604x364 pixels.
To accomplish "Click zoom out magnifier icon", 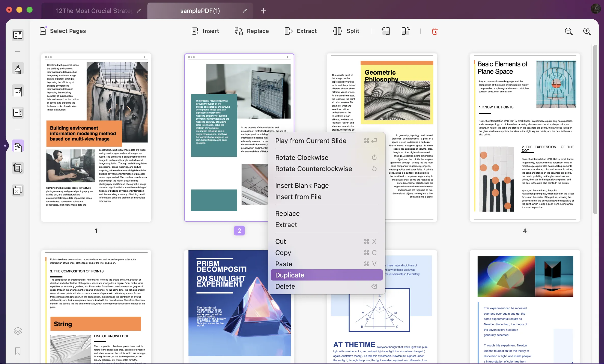I will pos(569,31).
